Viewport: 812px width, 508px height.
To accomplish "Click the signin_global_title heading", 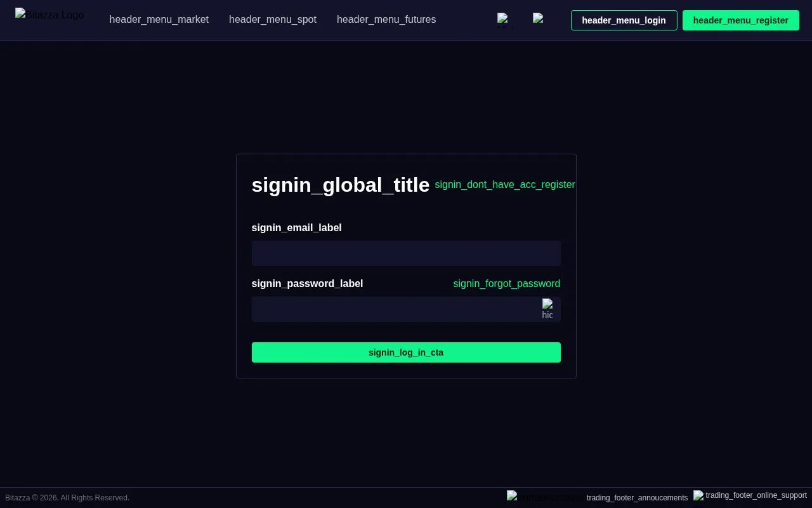I will (341, 185).
